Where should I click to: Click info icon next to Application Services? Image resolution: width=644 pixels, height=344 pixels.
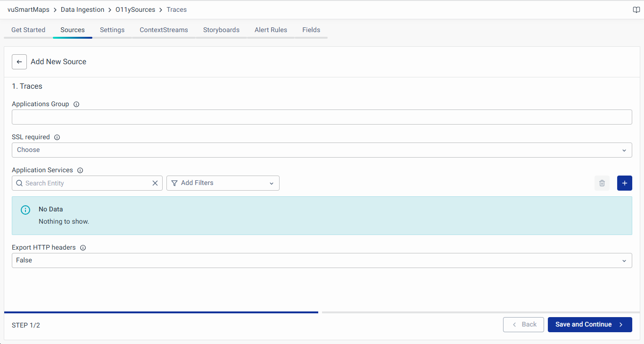coord(80,170)
